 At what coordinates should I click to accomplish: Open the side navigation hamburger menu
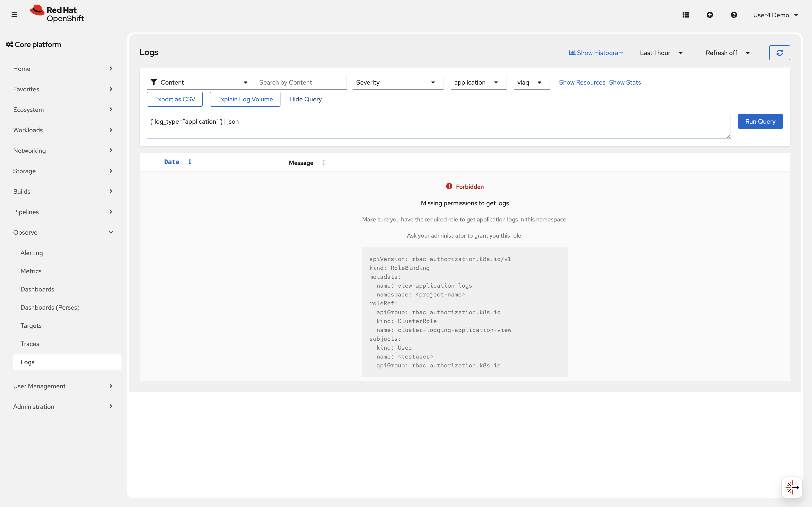point(14,14)
